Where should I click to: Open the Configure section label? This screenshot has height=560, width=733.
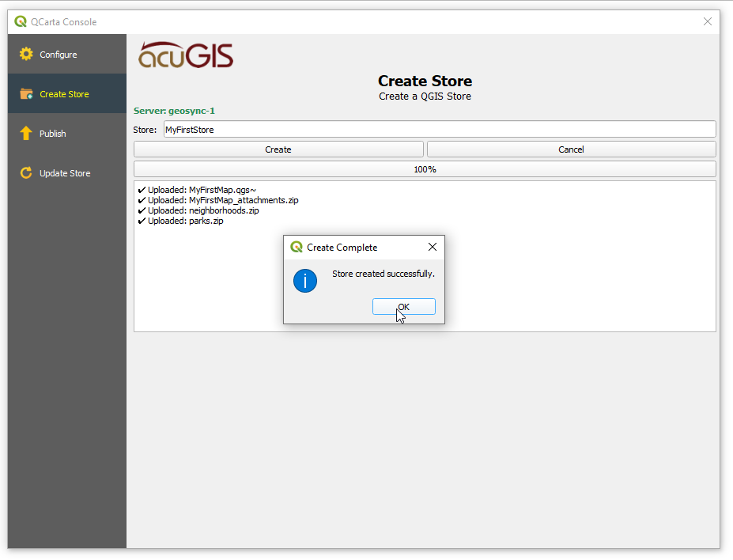[x=59, y=55]
